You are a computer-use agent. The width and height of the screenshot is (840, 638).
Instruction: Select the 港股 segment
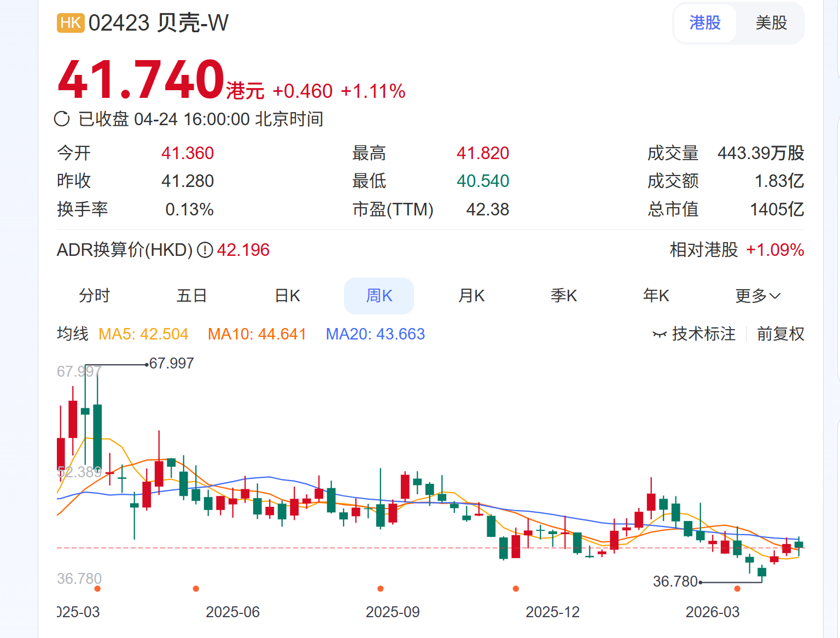tap(705, 23)
